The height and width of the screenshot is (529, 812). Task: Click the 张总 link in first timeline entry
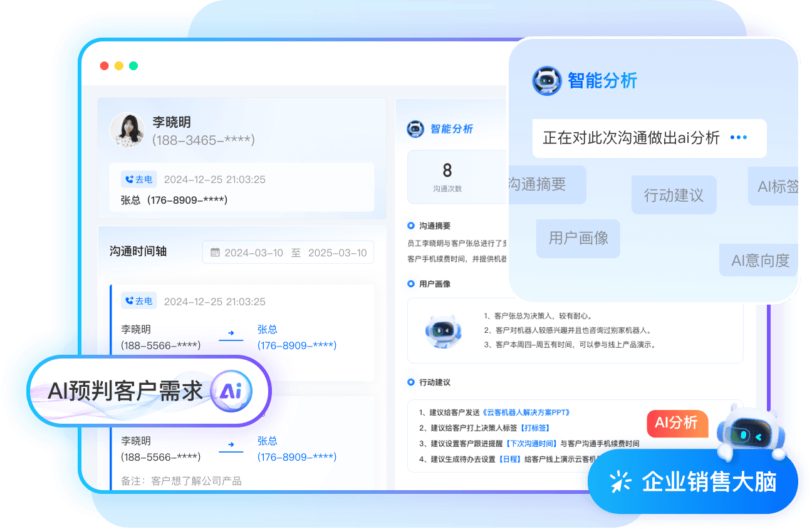[268, 329]
